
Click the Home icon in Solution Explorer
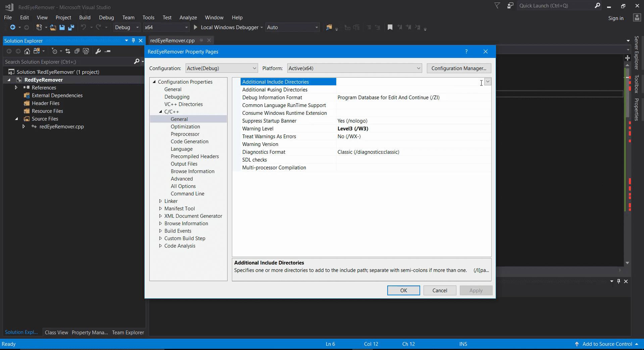[x=27, y=51]
